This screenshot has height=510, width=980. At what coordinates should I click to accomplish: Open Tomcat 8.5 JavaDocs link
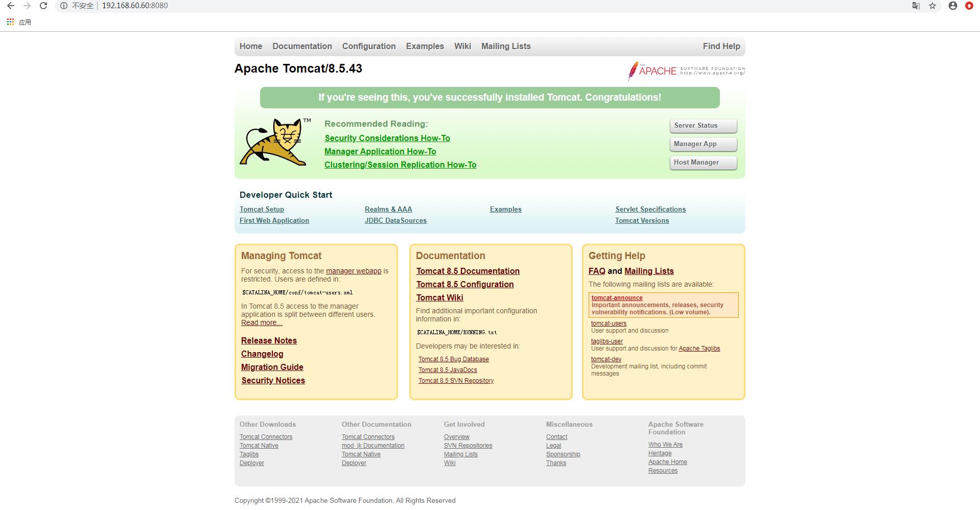tap(448, 370)
